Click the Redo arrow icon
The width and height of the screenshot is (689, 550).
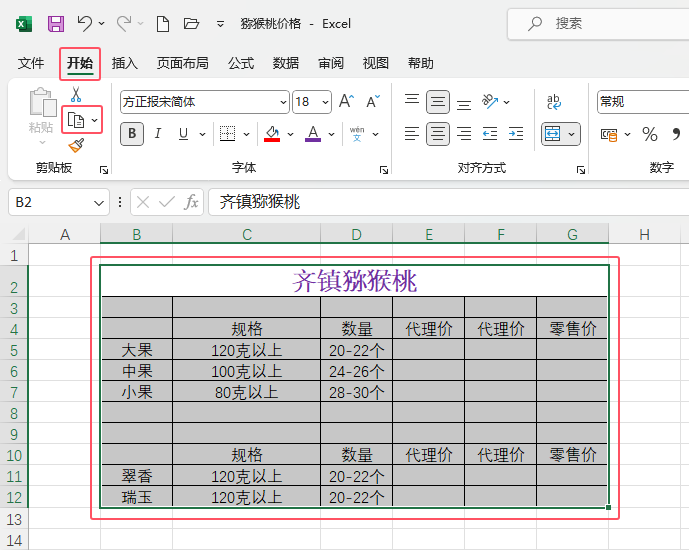click(123, 23)
